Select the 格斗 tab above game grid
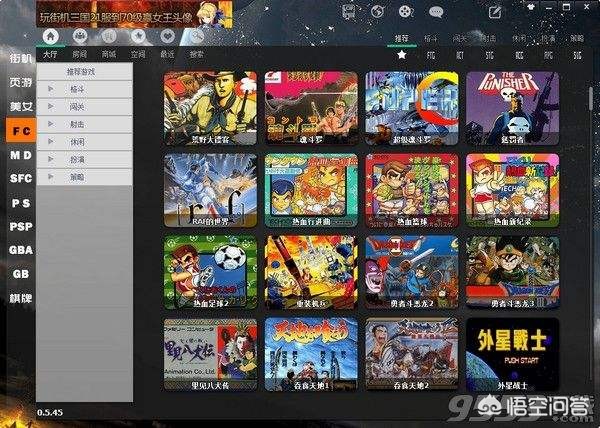Screen dimensions: 600x428 [x=431, y=38]
